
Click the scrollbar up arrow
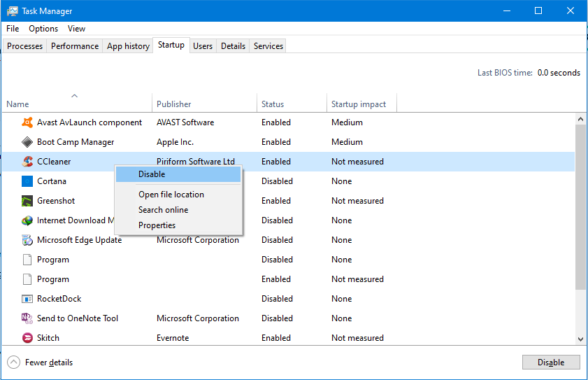click(580, 120)
